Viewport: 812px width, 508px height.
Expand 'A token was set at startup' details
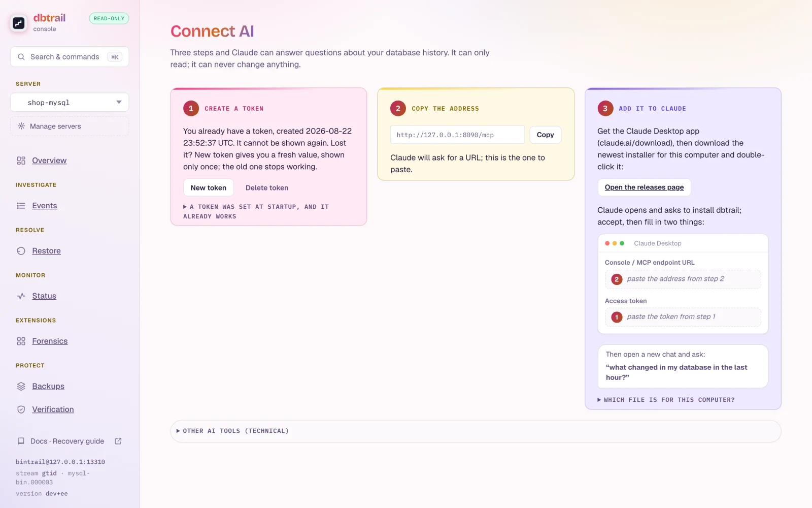[256, 211]
